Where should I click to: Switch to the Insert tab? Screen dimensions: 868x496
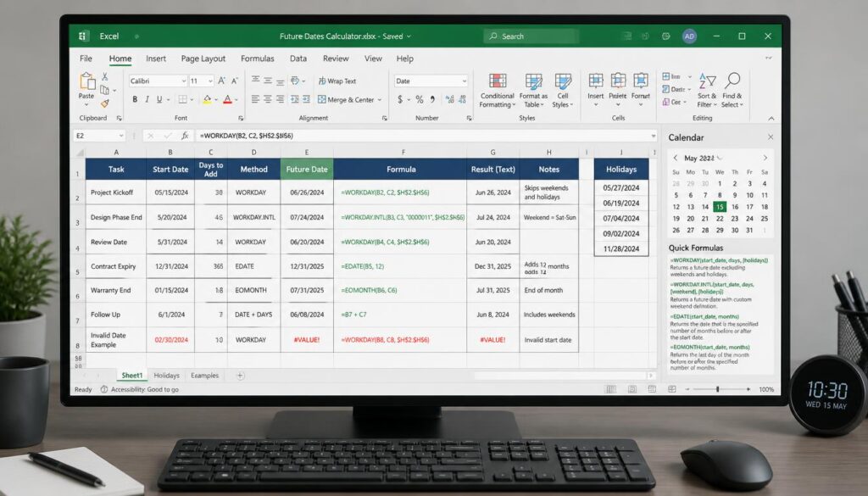(156, 59)
